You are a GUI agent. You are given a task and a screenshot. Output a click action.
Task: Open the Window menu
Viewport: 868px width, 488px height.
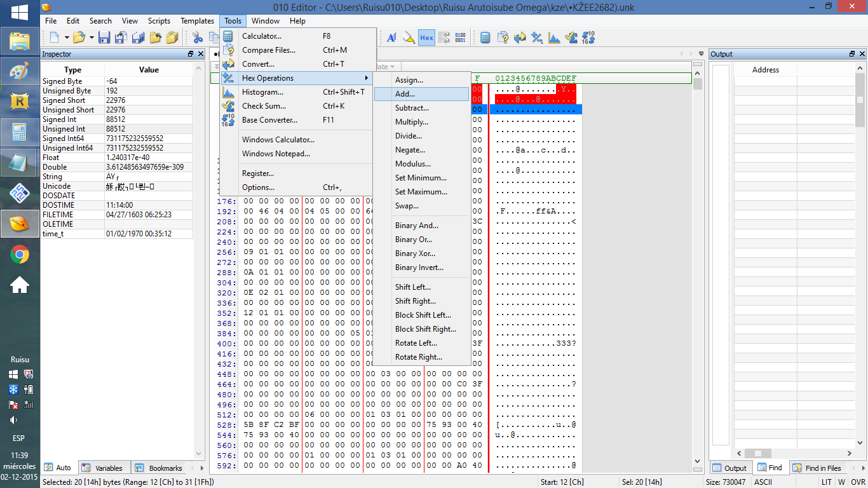click(266, 21)
